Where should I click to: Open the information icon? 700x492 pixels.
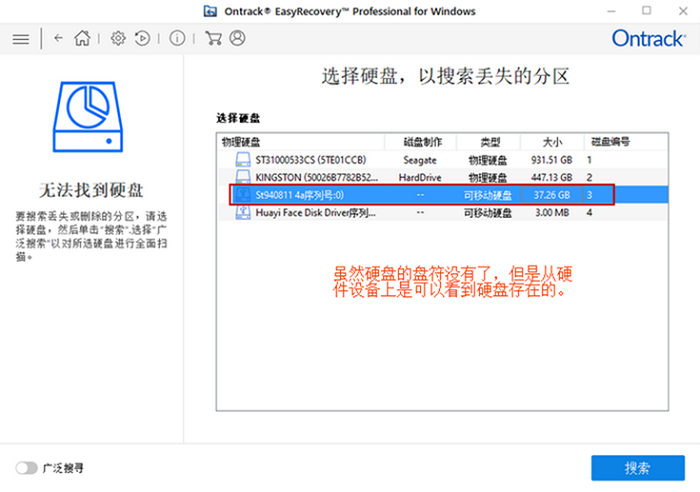pos(177,39)
